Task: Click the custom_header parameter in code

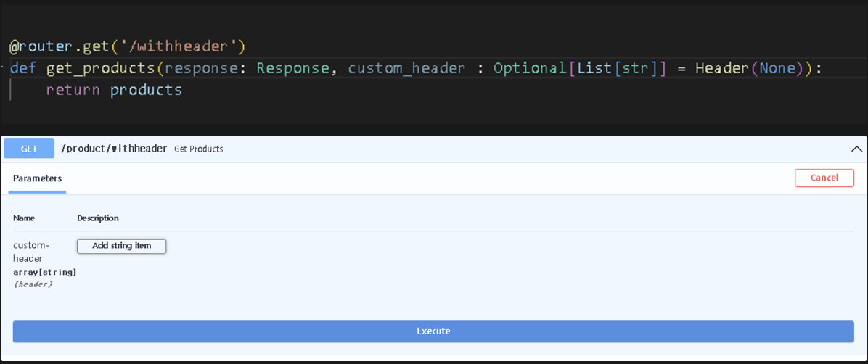Action: [x=406, y=68]
